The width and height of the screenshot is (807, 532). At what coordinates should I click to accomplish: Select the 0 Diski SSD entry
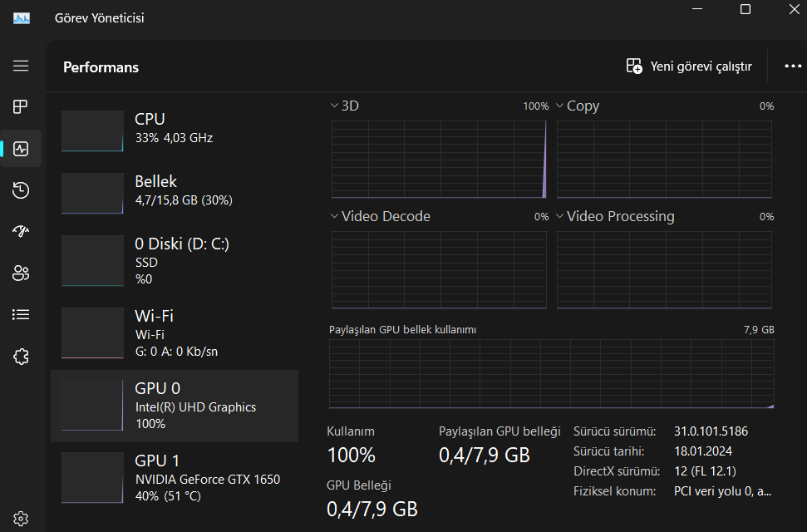[175, 261]
